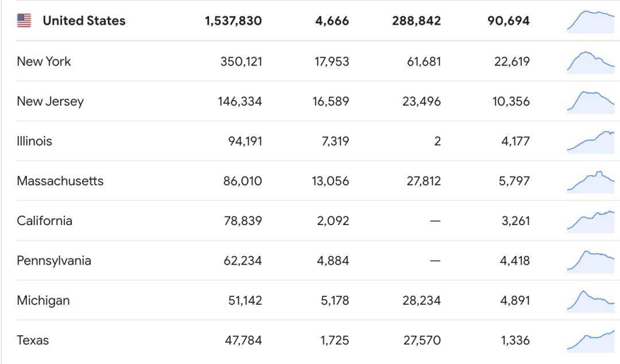This screenshot has height=364, width=620.
Task: Click the New Jersey trend sparkline chart
Action: (x=590, y=102)
